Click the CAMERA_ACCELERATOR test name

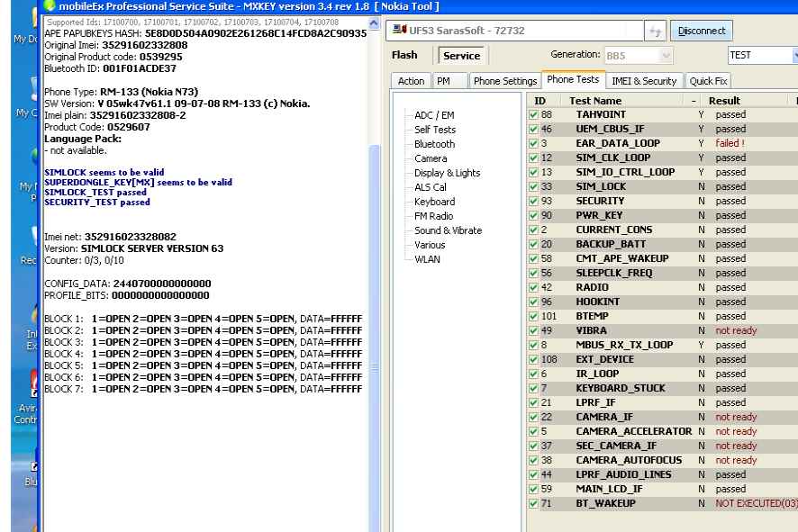[x=633, y=431]
